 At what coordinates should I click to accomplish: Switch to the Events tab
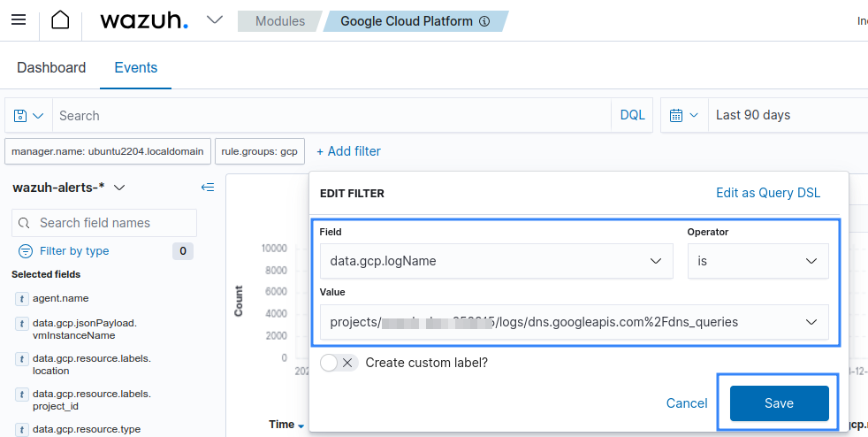(x=135, y=67)
